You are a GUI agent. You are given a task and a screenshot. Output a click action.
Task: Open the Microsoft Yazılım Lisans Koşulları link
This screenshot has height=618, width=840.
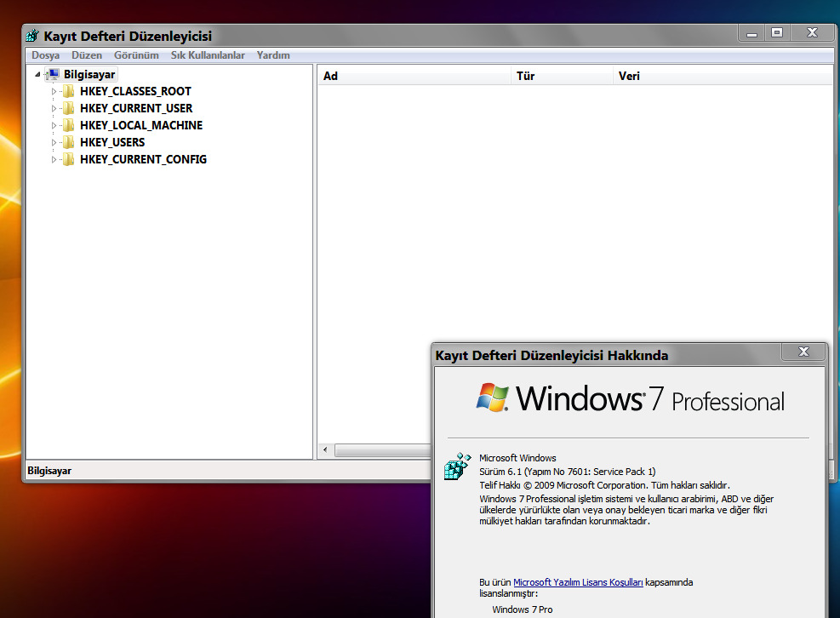578,582
